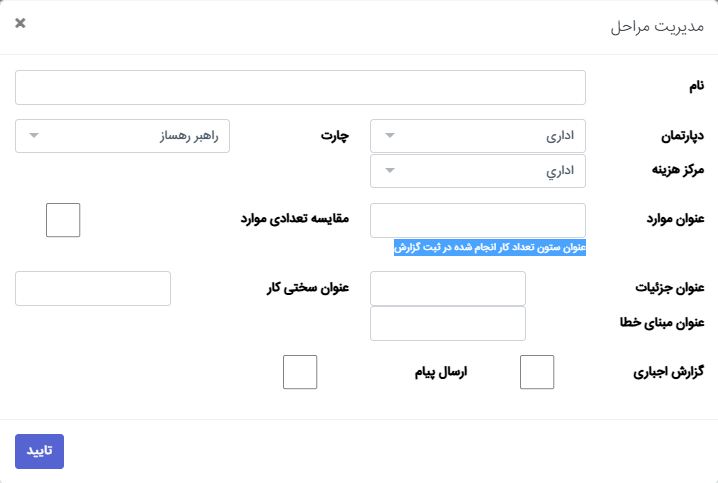
Task: Focus the عنوان موارد input field
Action: (478, 220)
